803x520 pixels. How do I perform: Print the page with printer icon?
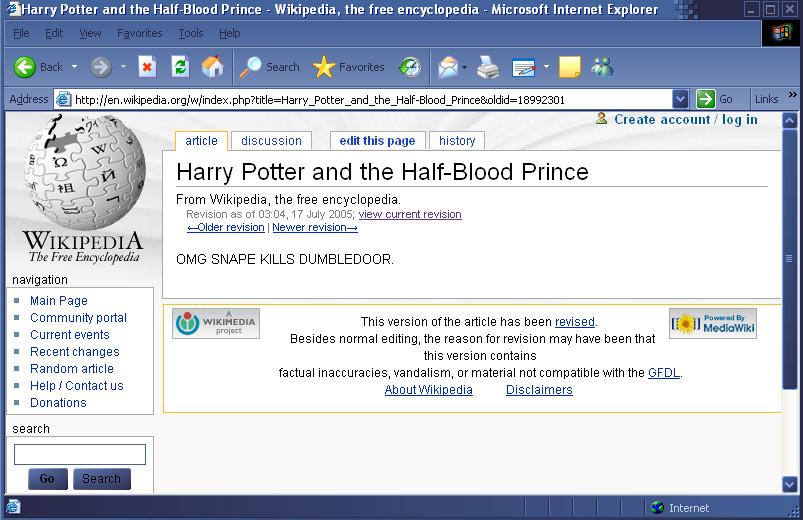[x=488, y=67]
